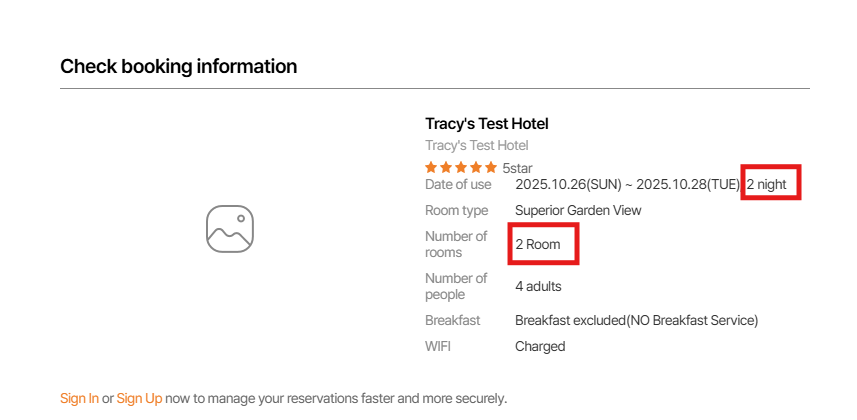Viewport: 857px width, 420px height.
Task: Select the 2 Room value
Action: coord(538,244)
